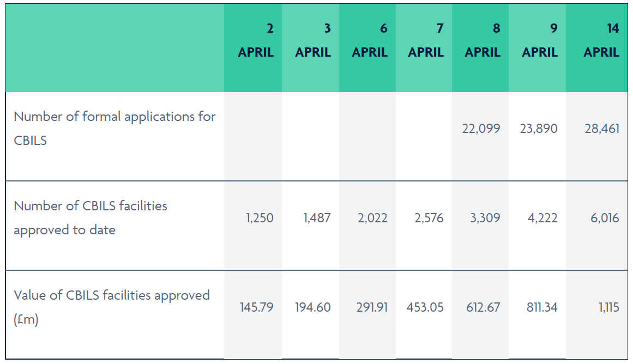
Task: Click the 9 April column header
Action: pos(540,41)
